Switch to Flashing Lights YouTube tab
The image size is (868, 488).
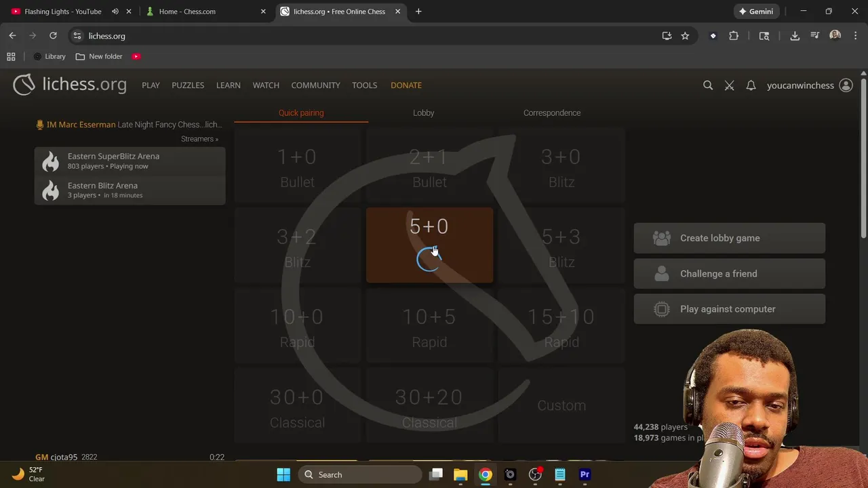(x=62, y=12)
